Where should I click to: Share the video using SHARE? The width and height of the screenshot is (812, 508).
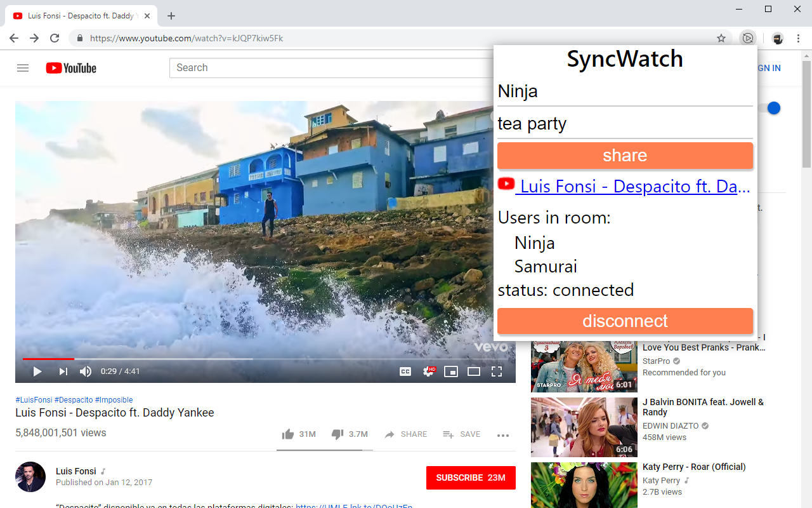tap(405, 434)
